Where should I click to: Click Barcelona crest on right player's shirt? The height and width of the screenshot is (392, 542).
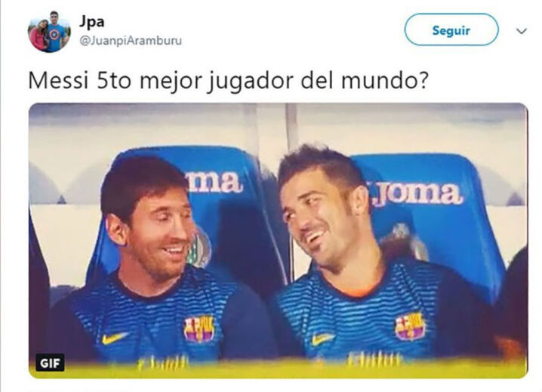click(410, 326)
